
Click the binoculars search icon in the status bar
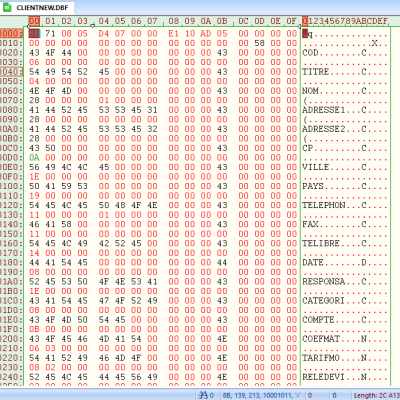203,395
